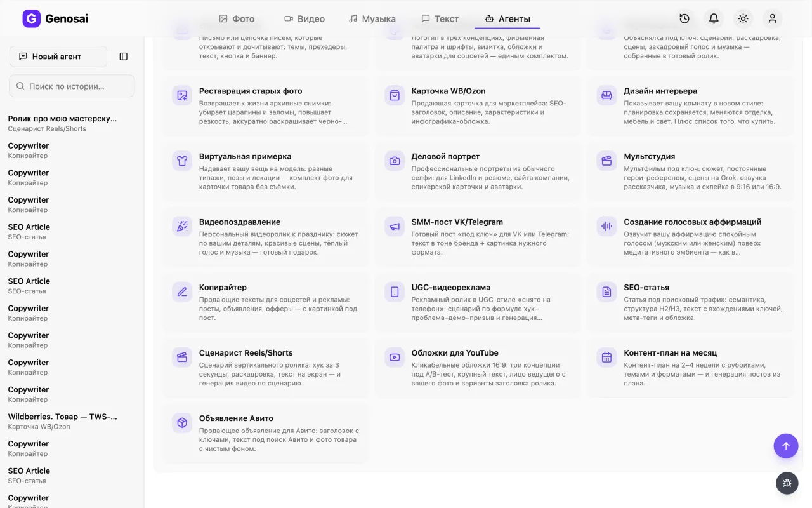The height and width of the screenshot is (508, 812).
Task: Open Обложки для YouTube title
Action: [455, 352]
